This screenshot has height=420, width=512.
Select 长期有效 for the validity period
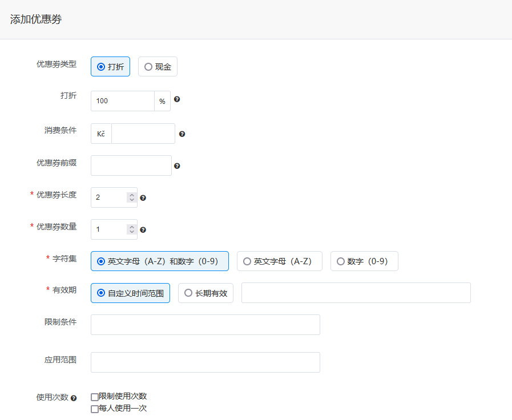tap(188, 293)
